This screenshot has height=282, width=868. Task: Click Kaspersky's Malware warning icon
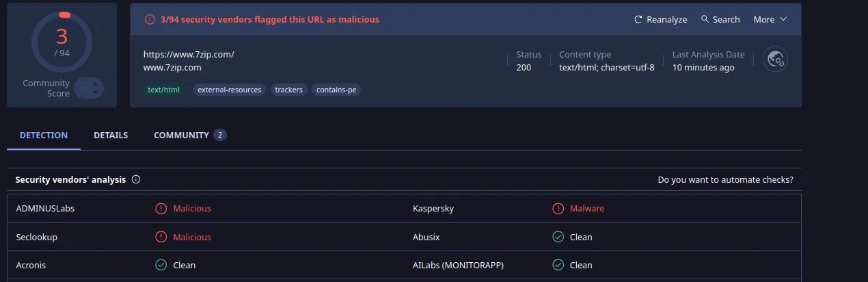[558, 209]
